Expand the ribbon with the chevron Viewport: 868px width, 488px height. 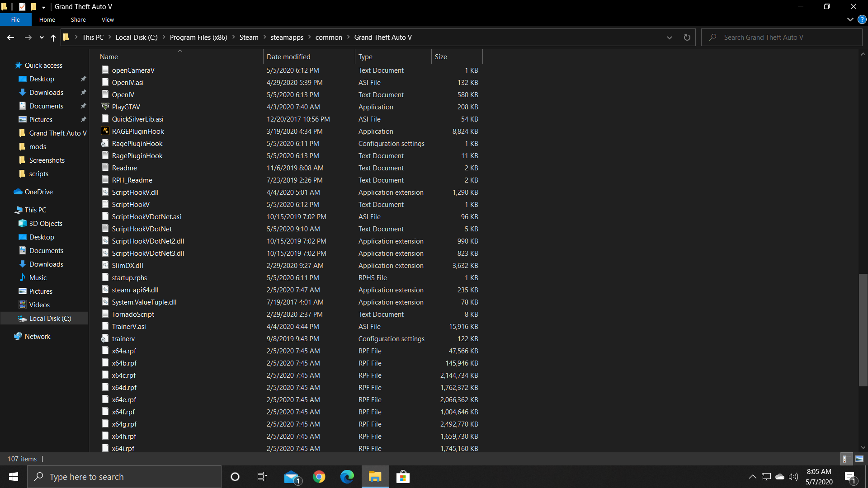point(850,19)
